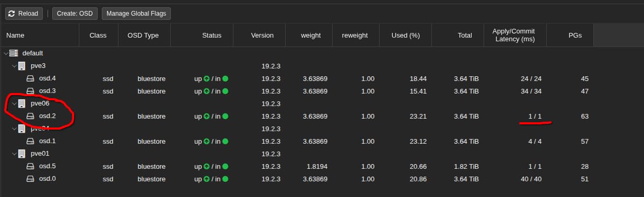Viewport: 644px width, 197px height.
Task: Open Manage Global Flags
Action: [x=136, y=14]
